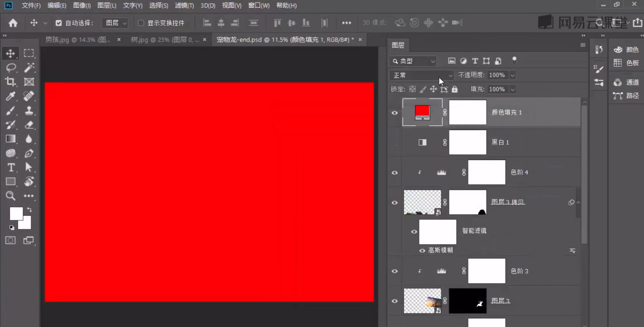
Task: Open the blend mode 正常 dropdown
Action: coord(421,75)
